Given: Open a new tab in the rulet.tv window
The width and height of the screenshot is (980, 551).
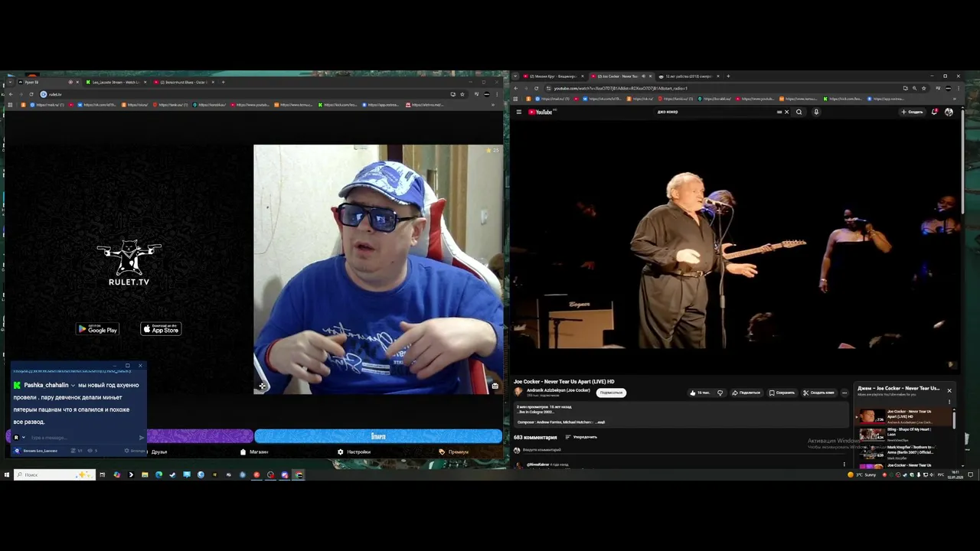Looking at the screenshot, I should [x=223, y=82].
